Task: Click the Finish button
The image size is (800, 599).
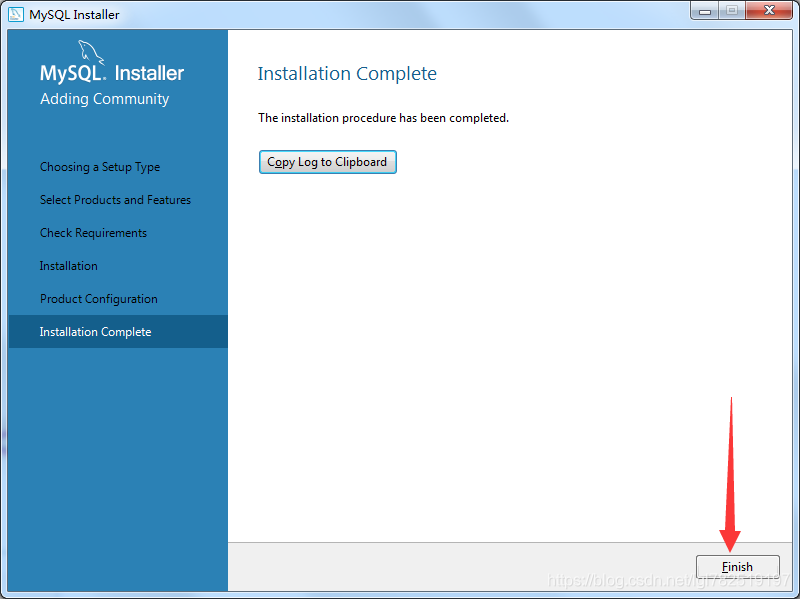Action: (x=737, y=566)
